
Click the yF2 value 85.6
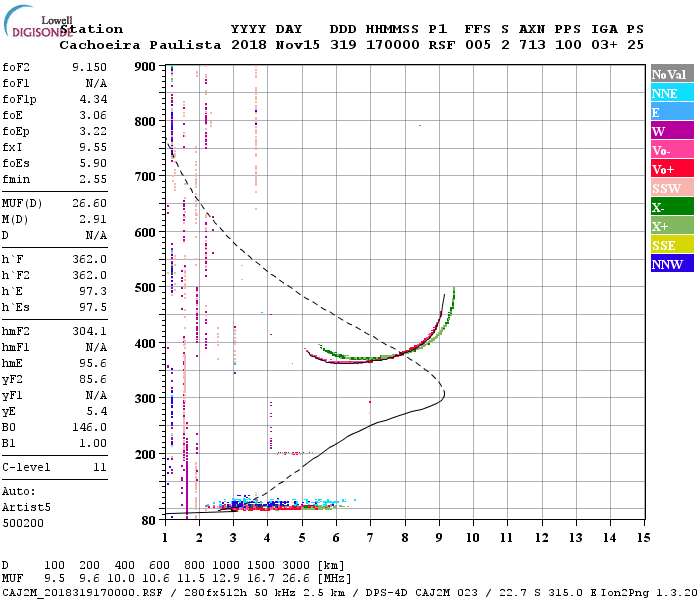click(x=93, y=379)
